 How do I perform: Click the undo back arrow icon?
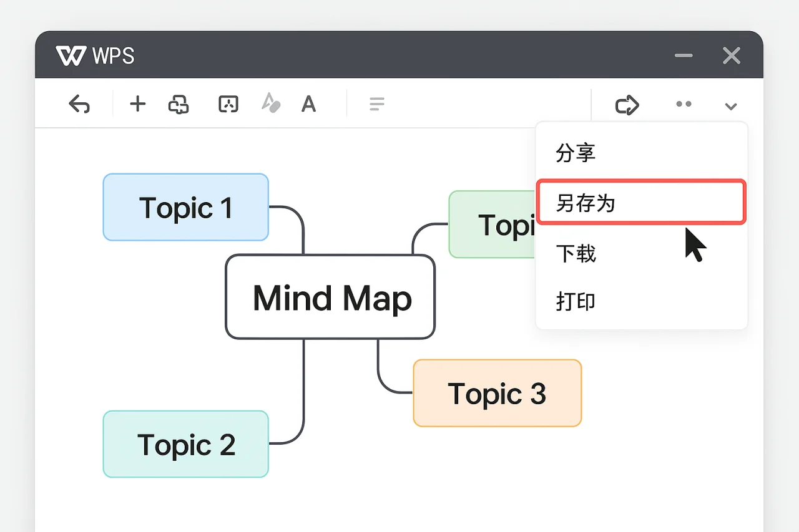click(x=79, y=104)
